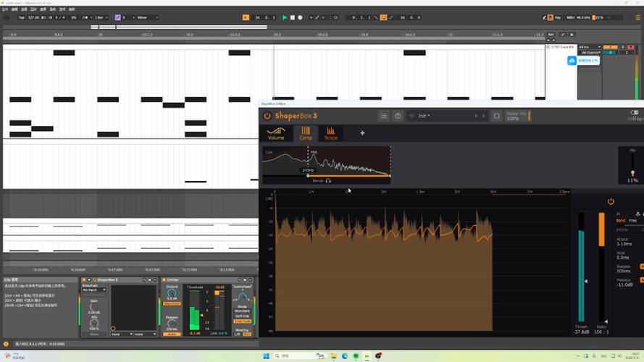
Task: Open the Sidechain No Input dropdown
Action: (x=94, y=290)
